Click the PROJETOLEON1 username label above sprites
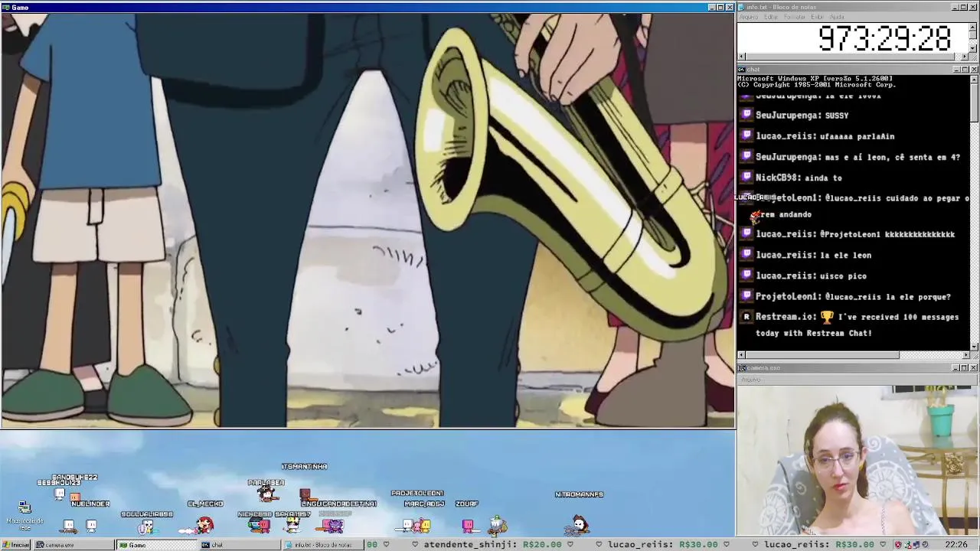 click(x=417, y=494)
